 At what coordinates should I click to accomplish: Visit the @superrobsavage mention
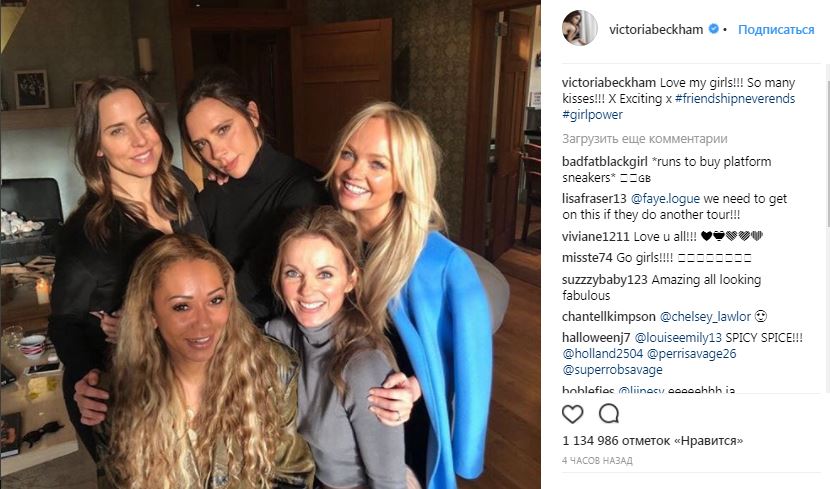click(x=612, y=369)
